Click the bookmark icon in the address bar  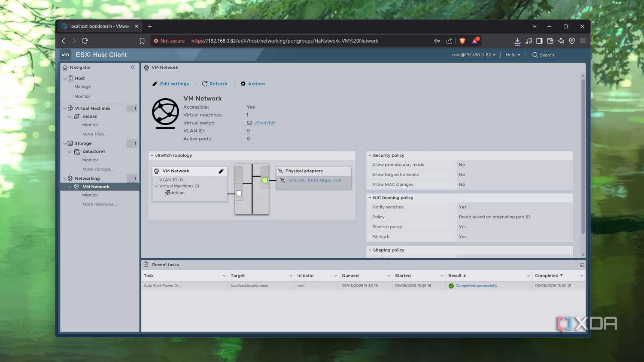pyautogui.click(x=142, y=41)
